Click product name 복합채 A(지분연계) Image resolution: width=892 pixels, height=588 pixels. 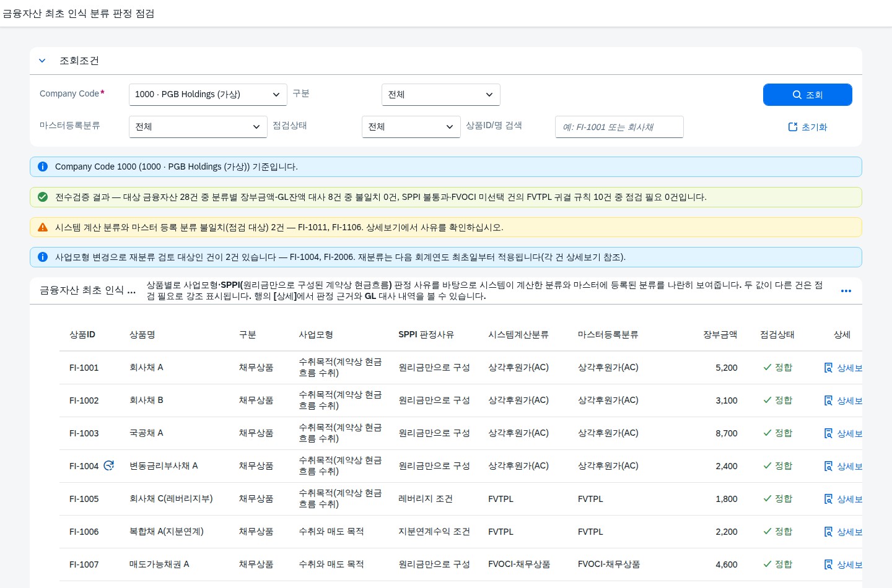pyautogui.click(x=167, y=531)
